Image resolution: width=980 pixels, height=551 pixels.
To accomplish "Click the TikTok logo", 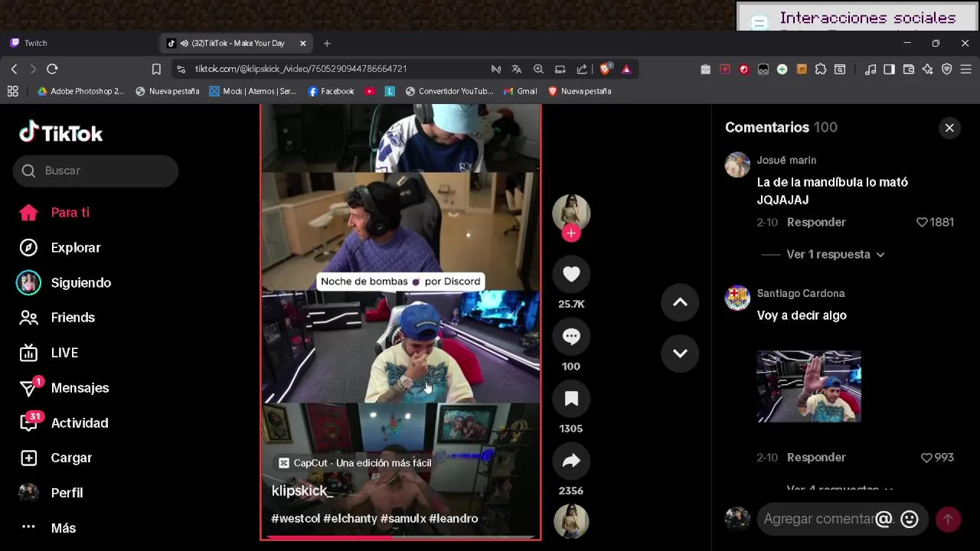I will [61, 133].
